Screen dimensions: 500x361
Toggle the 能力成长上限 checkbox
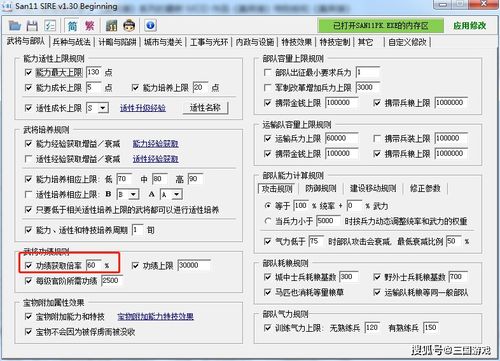click(29, 88)
